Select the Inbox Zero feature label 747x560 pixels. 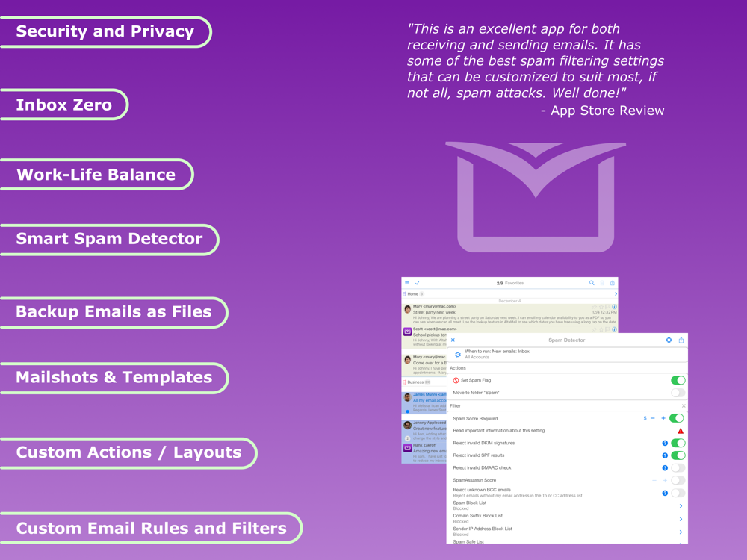click(x=63, y=105)
